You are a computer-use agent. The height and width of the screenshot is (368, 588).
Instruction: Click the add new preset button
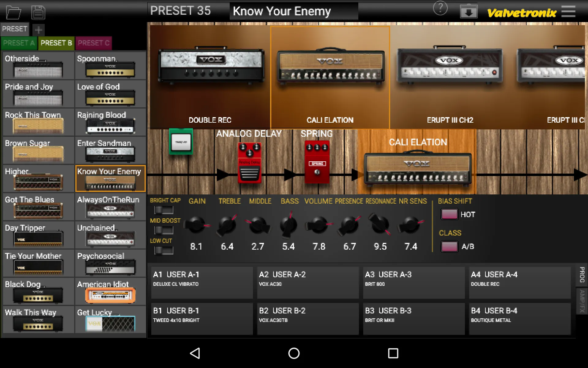pos(38,29)
